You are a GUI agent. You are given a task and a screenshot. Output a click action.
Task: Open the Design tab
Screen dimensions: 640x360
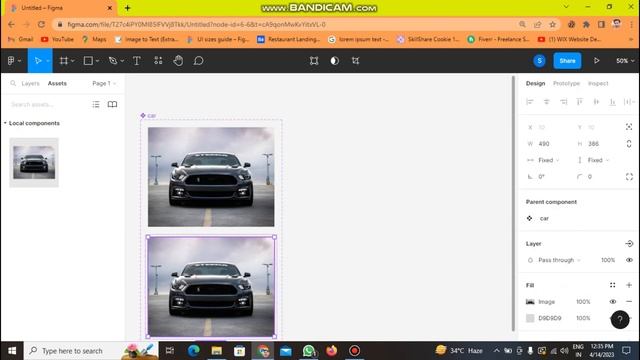click(x=535, y=83)
